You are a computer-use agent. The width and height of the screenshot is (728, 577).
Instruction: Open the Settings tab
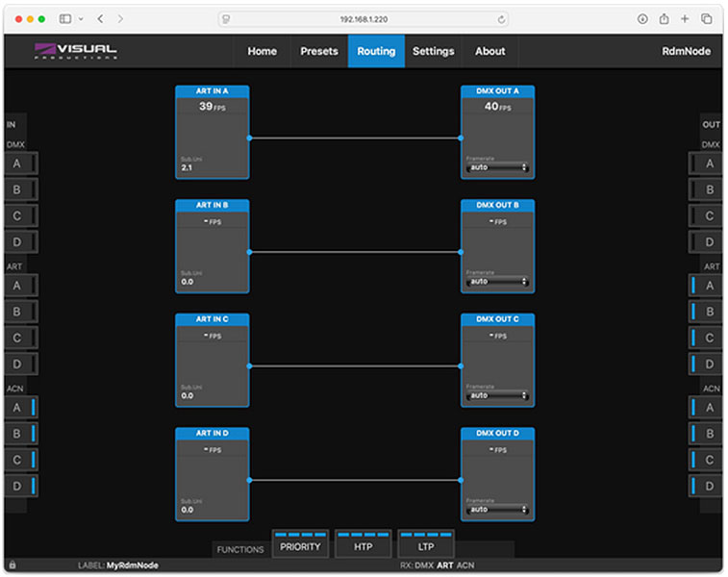click(x=433, y=51)
